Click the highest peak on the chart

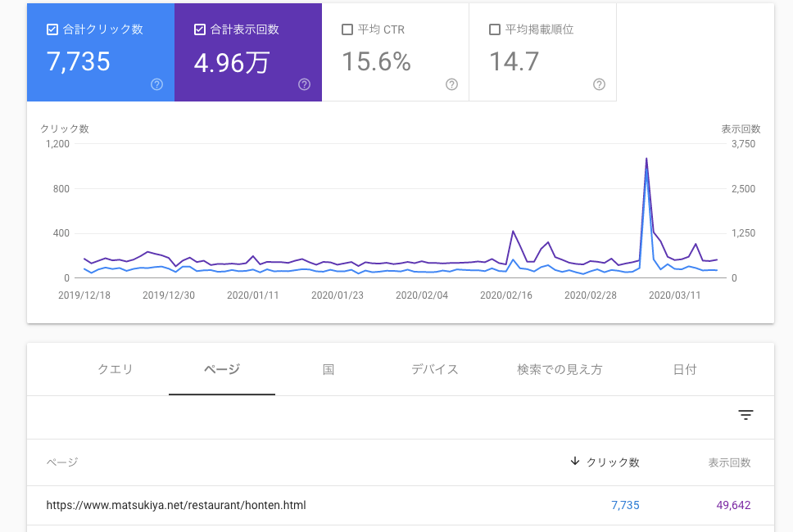click(646, 159)
